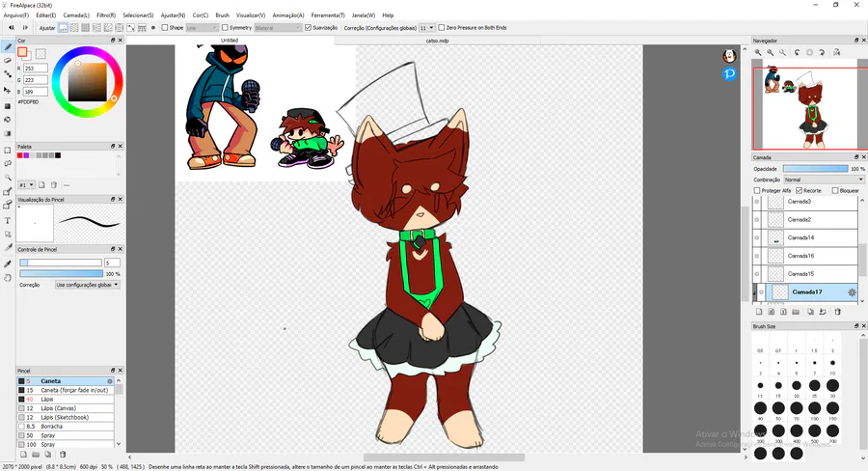Duplicate the layer in Camada panel
This screenshot has height=471, width=868.
coord(810,312)
